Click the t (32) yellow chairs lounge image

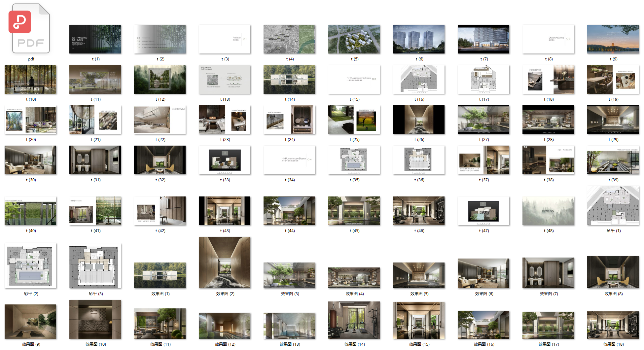(160, 160)
